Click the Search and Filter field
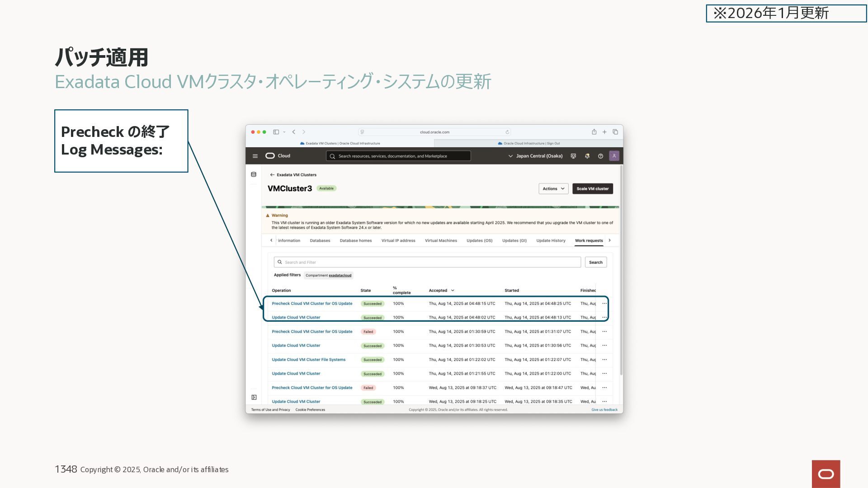The image size is (868, 488). coord(427,262)
